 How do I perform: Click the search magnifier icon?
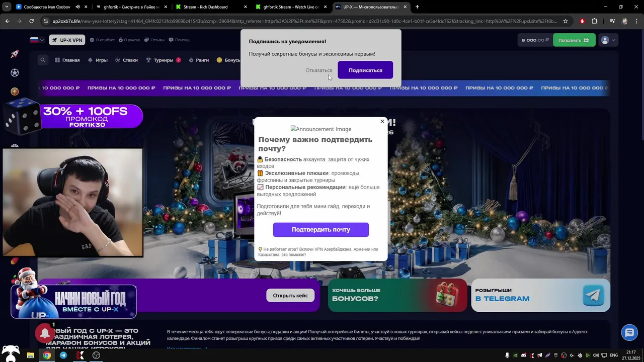(43, 60)
